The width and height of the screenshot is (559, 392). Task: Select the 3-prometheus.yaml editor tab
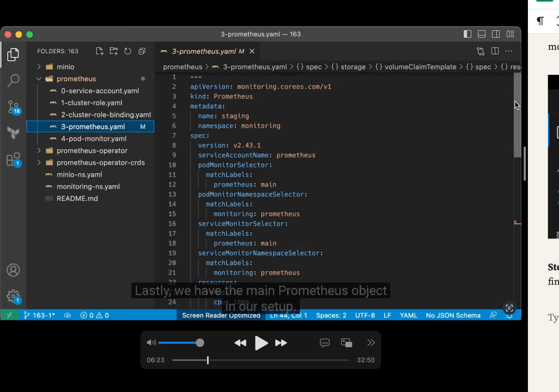203,51
